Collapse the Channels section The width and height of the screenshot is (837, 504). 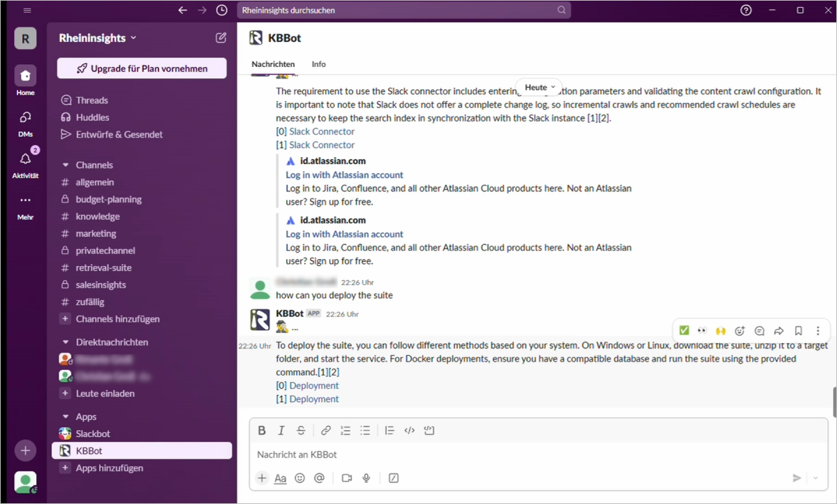66,165
